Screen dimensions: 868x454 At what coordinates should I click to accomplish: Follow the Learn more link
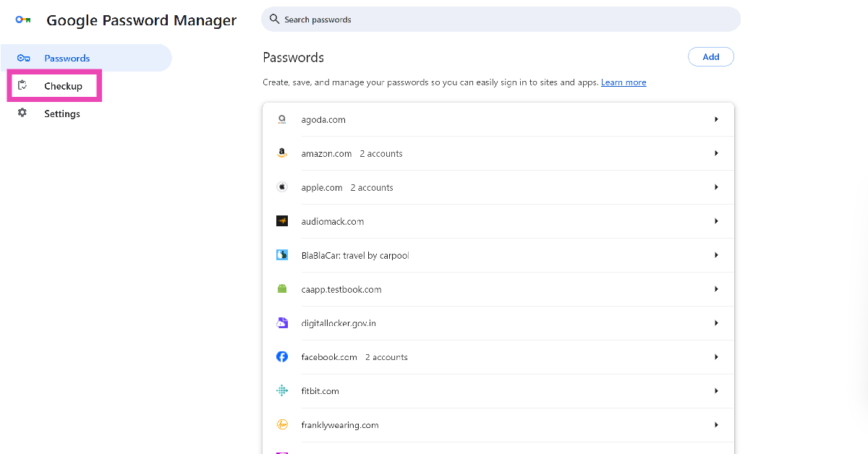coord(624,82)
